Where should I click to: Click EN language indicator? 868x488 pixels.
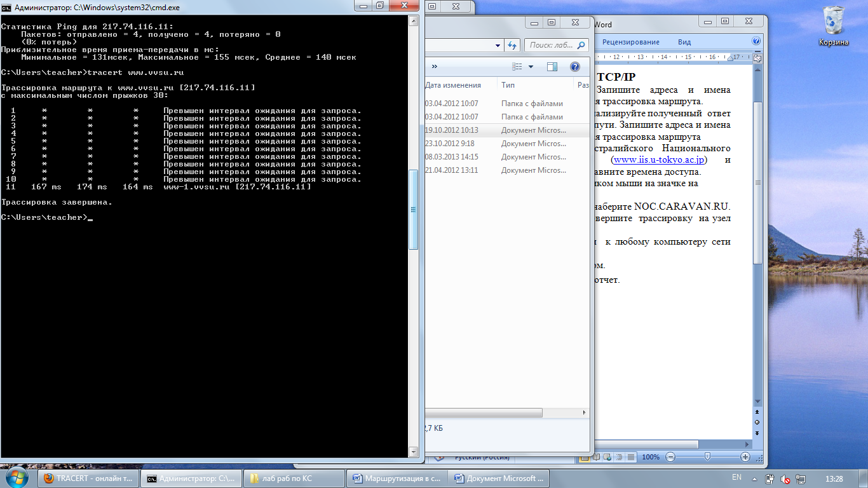tap(736, 477)
